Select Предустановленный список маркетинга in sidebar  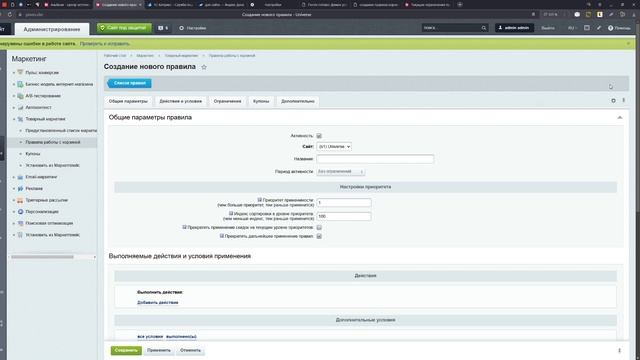point(61,131)
